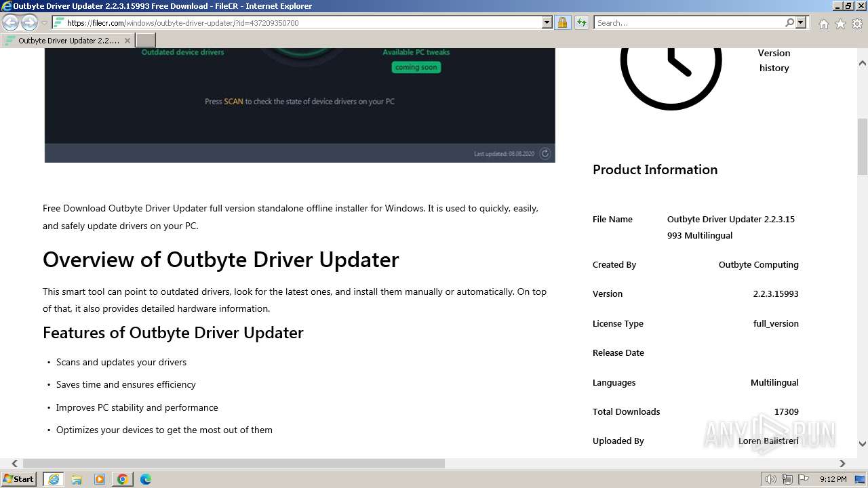Click the FileCR favicon in address bar
The image size is (868, 488).
click(59, 22)
